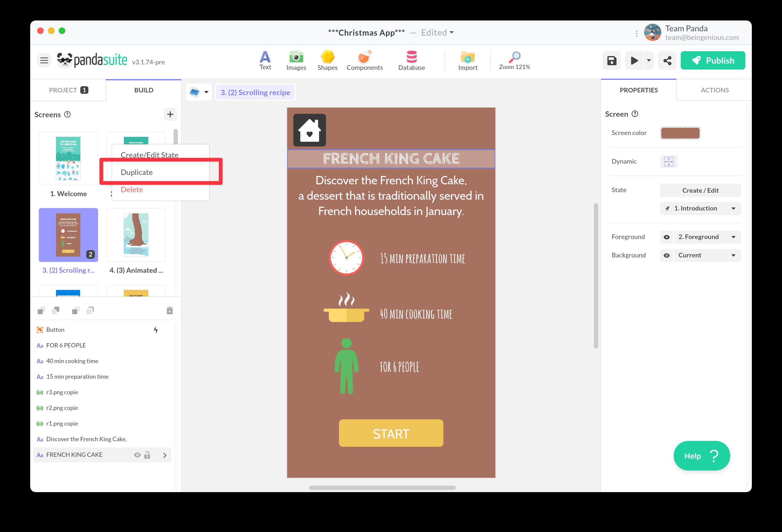This screenshot has width=782, height=532.
Task: Toggle Background layer visibility
Action: click(x=667, y=255)
